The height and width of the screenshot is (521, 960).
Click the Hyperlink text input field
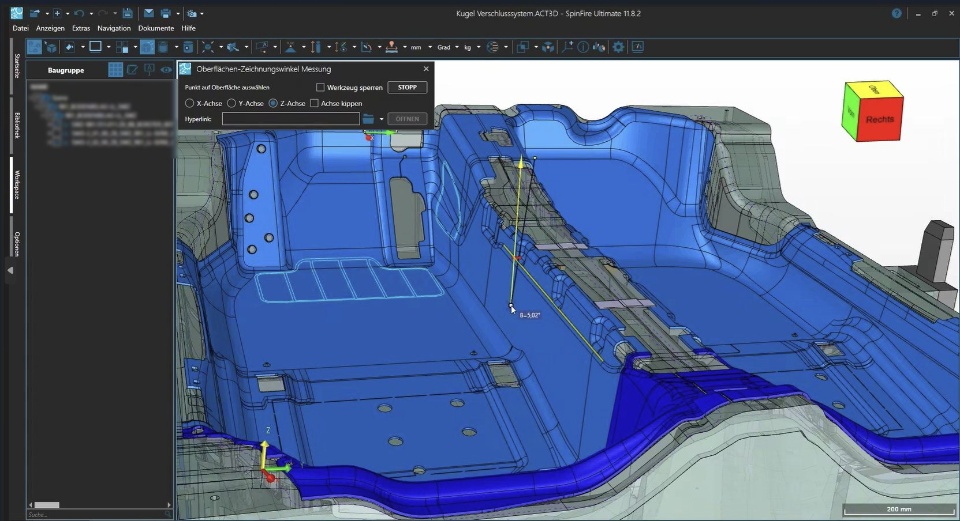tap(290, 119)
